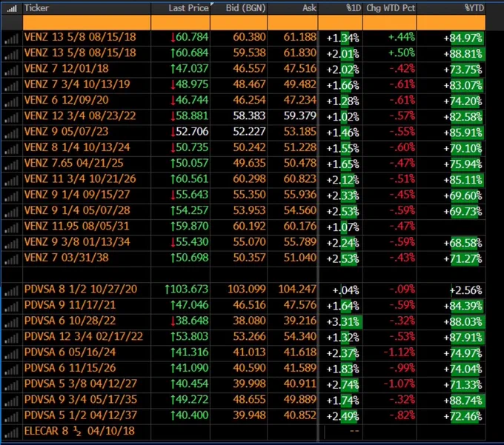Screen dimensions: 504x445
Task: Click the Bid (BGN) column header
Action: pos(239,8)
